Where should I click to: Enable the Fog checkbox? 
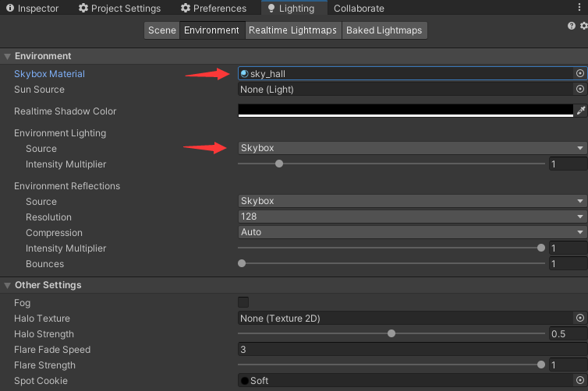point(243,302)
